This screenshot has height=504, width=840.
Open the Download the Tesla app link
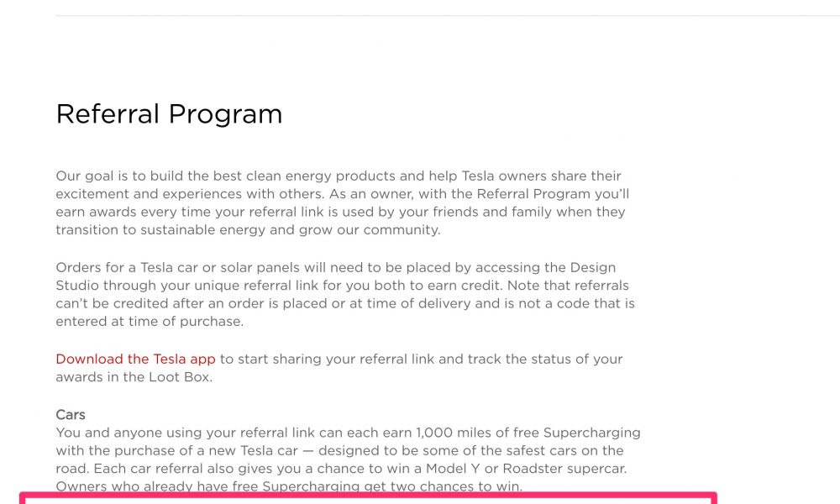[x=135, y=359]
